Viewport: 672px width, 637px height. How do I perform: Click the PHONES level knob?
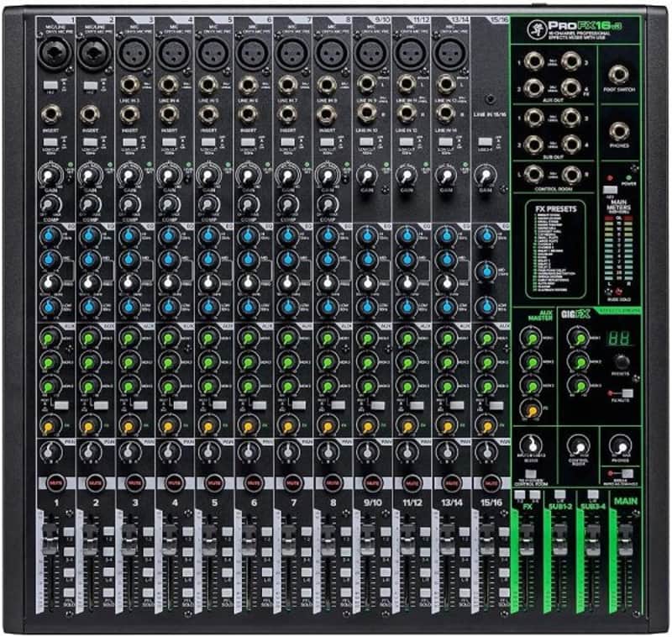pos(620,445)
